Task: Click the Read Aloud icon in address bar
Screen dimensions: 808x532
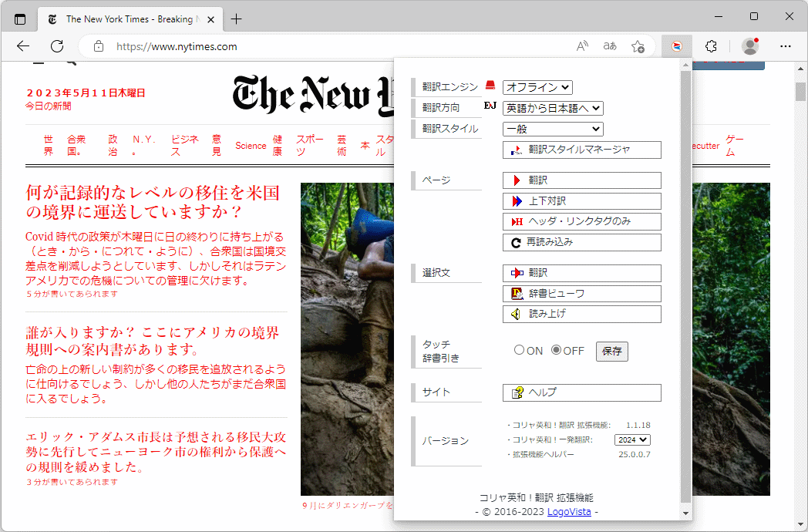Action: (582, 46)
